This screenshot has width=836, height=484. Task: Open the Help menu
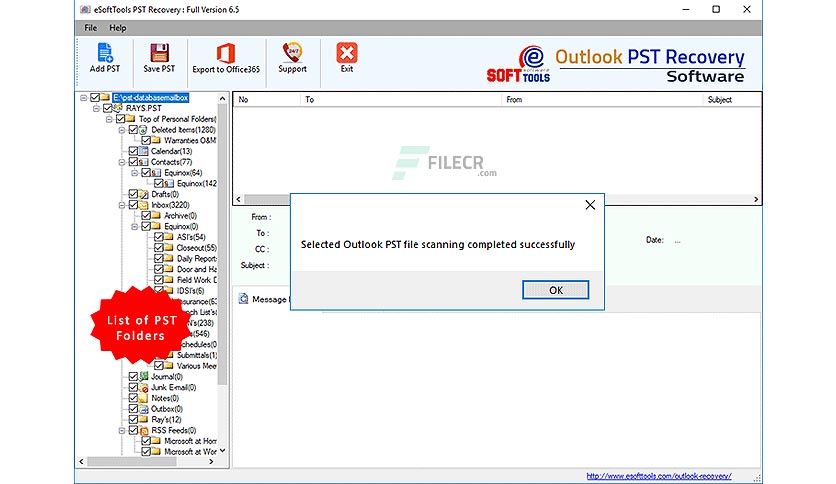pyautogui.click(x=118, y=28)
